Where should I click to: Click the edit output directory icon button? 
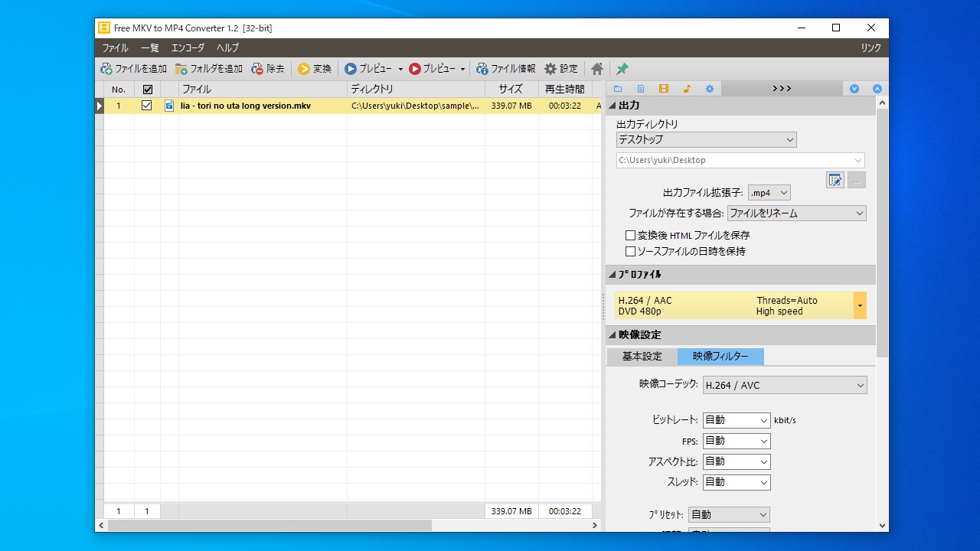tap(835, 180)
